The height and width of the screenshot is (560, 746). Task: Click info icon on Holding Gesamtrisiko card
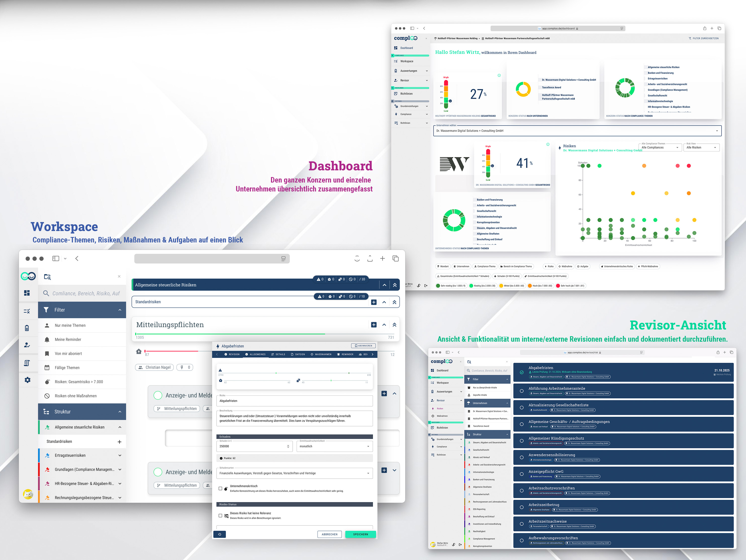(x=499, y=75)
